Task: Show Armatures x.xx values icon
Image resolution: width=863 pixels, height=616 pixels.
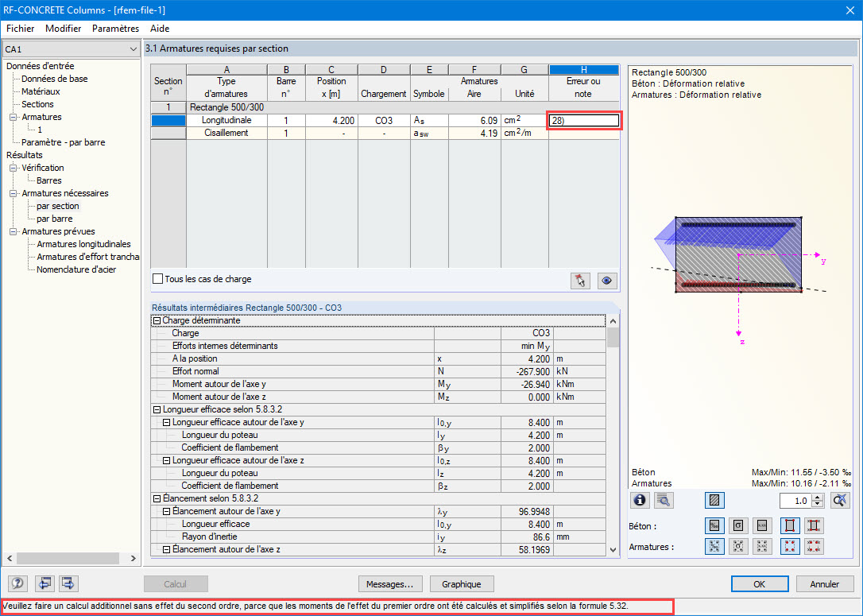Action: 762,546
